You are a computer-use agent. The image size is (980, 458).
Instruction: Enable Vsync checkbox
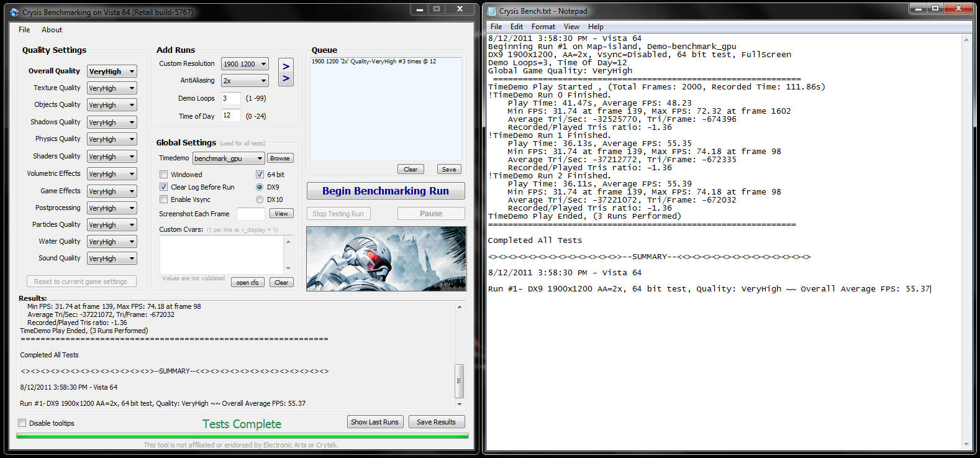(x=164, y=199)
